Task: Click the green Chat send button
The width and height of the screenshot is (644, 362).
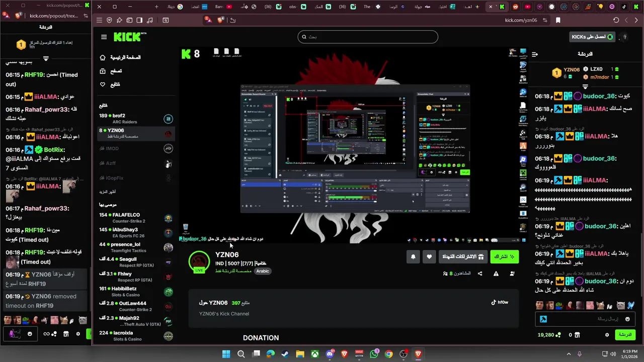Action: point(625,334)
